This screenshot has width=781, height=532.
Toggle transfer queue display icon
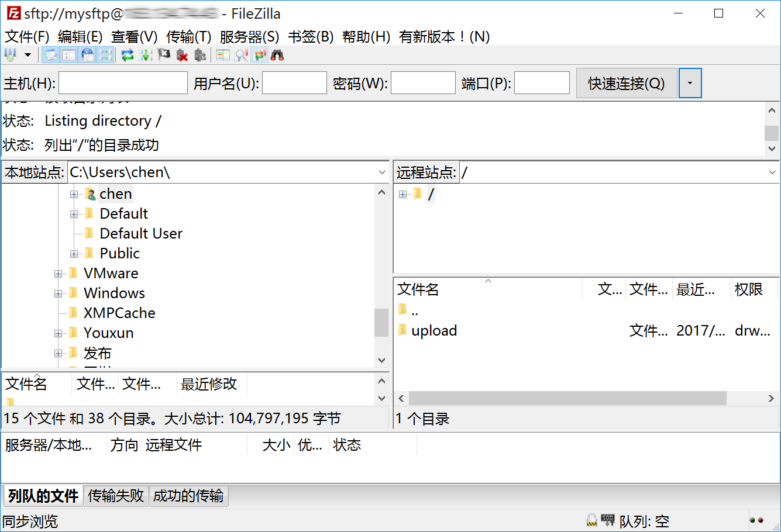[105, 56]
